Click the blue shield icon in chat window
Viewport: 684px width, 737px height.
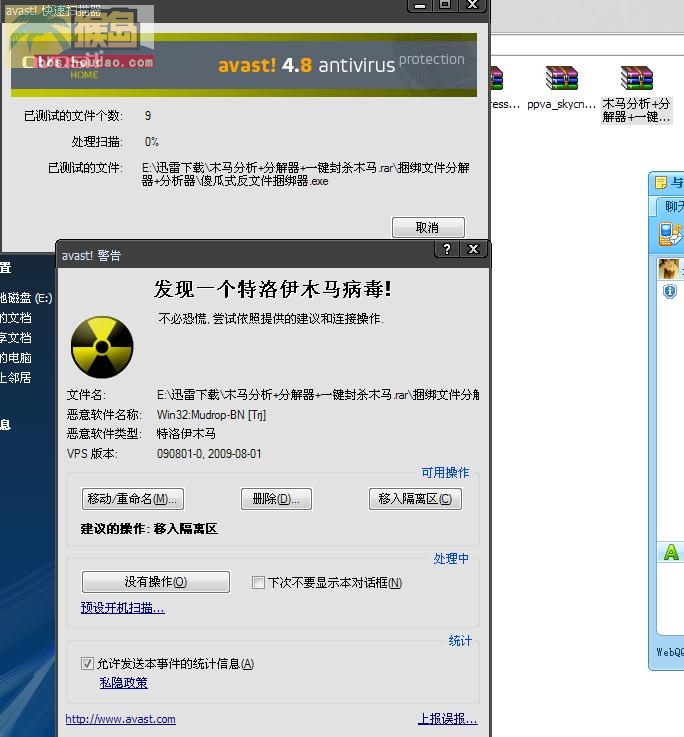pos(669,291)
